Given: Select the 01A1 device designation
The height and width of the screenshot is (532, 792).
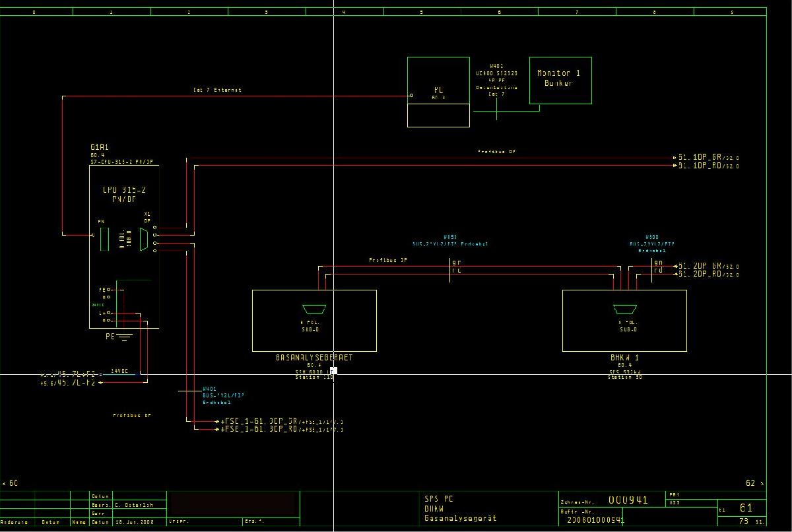Looking at the screenshot, I should click(100, 147).
